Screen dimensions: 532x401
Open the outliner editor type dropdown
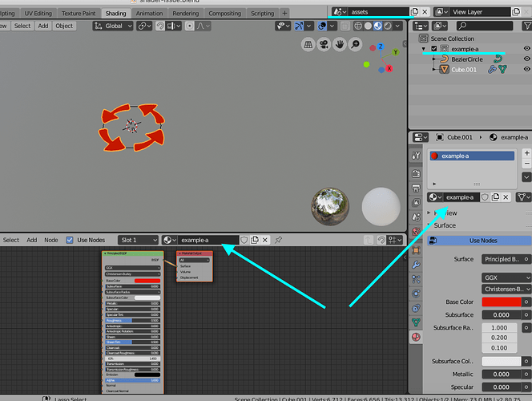(421, 26)
